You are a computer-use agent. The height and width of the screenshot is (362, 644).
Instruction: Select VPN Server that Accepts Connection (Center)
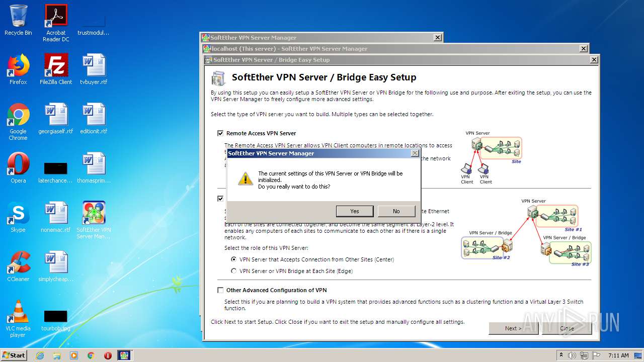pyautogui.click(x=233, y=259)
